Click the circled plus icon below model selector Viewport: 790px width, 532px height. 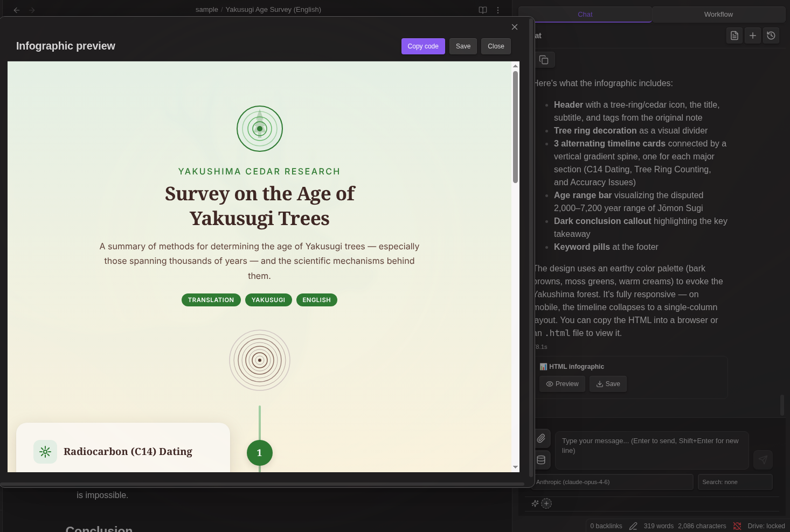coord(546,503)
